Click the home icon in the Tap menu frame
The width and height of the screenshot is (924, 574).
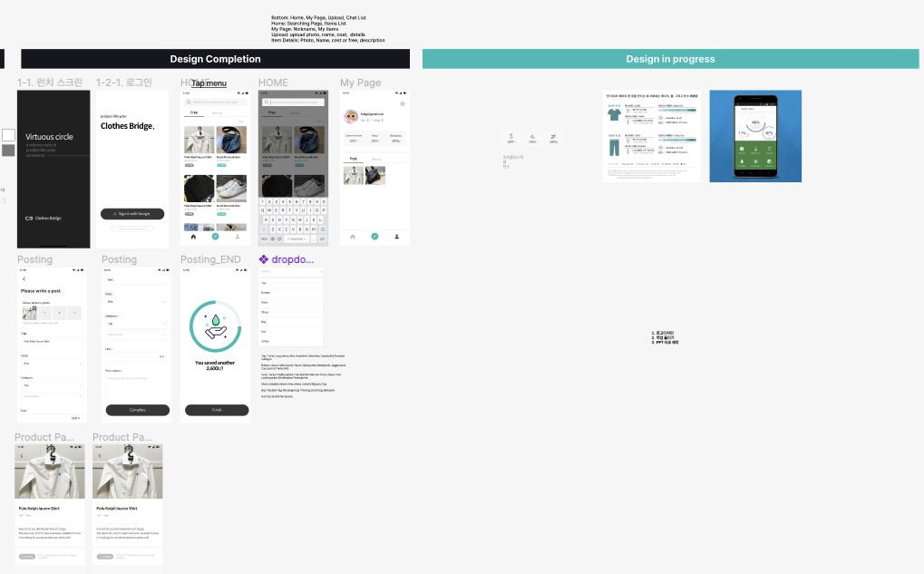[193, 237]
